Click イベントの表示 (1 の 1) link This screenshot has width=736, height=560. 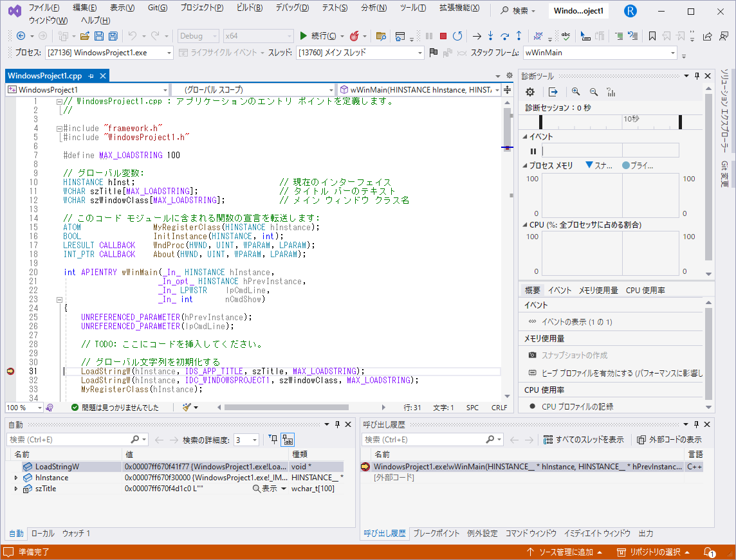coord(577,321)
